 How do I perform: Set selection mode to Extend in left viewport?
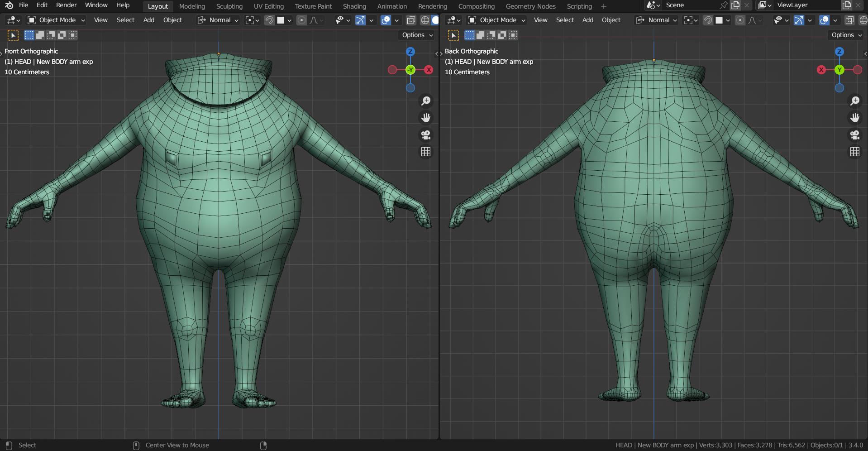tap(40, 35)
